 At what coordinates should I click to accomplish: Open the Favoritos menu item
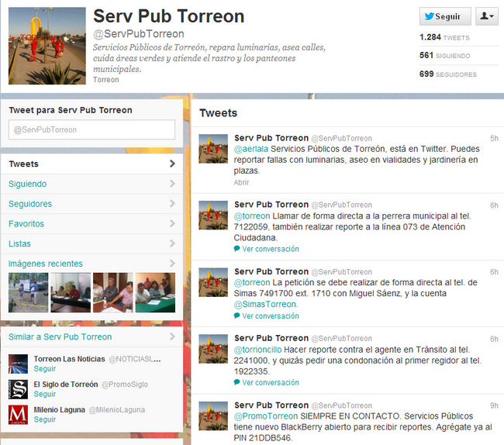(92, 223)
